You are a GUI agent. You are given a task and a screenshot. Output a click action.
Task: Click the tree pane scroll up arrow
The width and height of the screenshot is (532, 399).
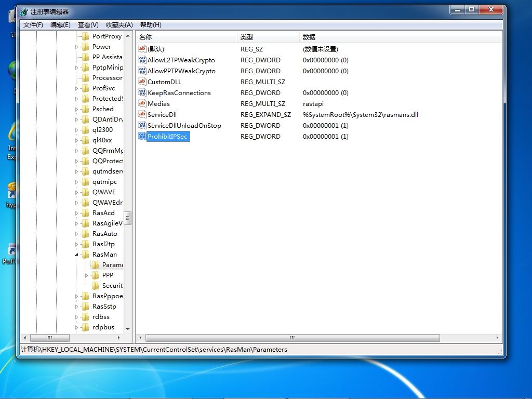click(128, 36)
